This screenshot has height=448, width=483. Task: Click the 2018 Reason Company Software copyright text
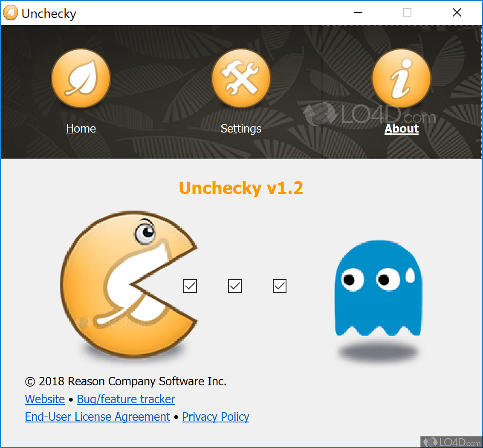126,382
